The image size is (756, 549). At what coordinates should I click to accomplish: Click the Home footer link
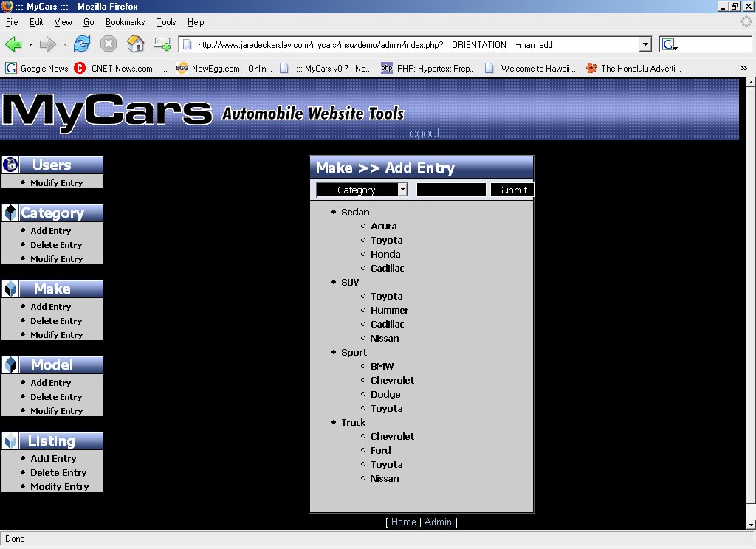[404, 522]
